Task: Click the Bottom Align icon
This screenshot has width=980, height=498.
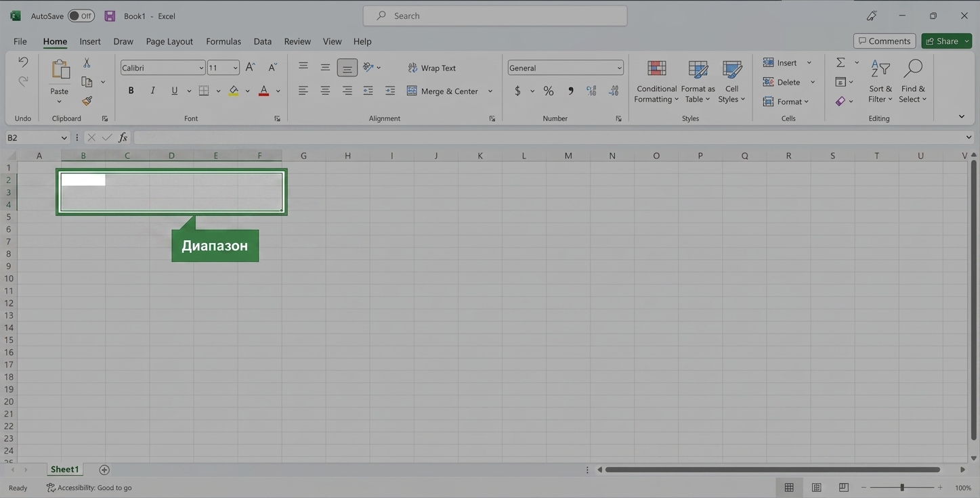Action: pos(347,68)
